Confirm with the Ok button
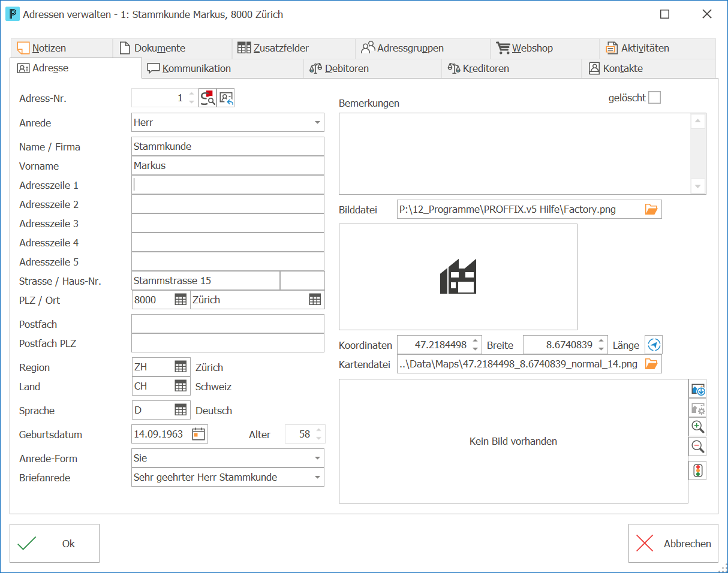The width and height of the screenshot is (728, 573). pyautogui.click(x=55, y=543)
